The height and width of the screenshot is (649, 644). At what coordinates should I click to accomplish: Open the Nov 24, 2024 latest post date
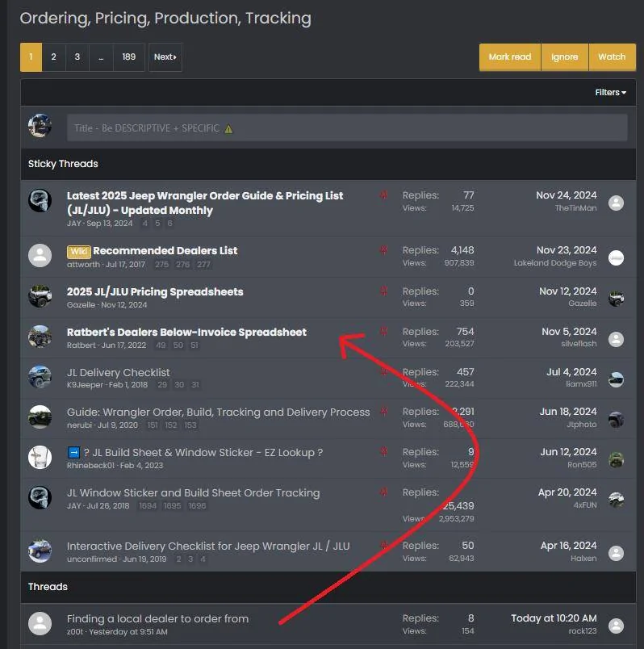coord(567,195)
